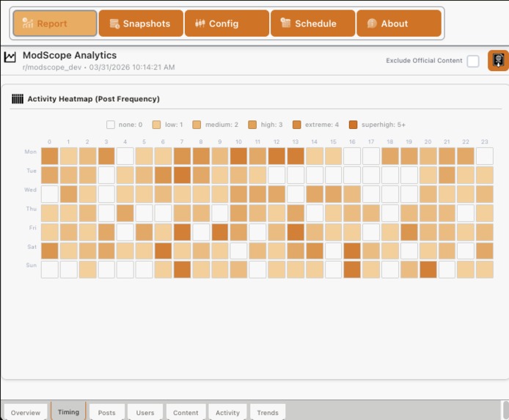The height and width of the screenshot is (420, 509).
Task: Click the About info icon
Action: coord(372,23)
